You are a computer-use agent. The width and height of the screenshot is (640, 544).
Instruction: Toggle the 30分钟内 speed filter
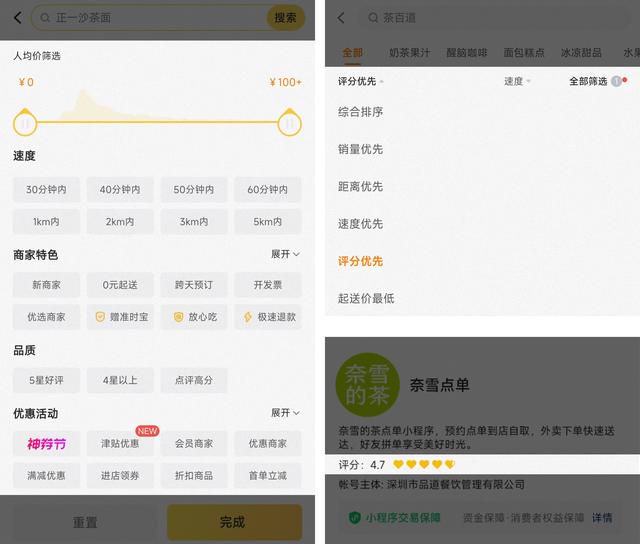(46, 189)
